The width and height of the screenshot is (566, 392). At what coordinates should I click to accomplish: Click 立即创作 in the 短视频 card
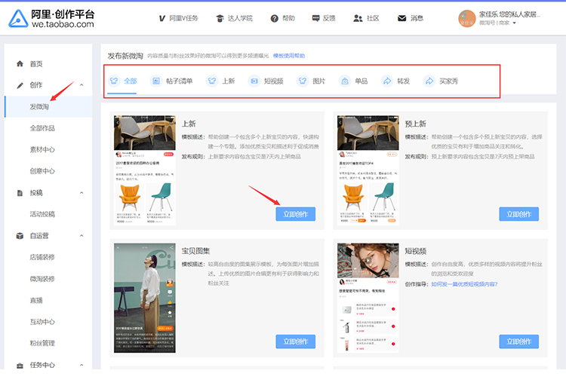pyautogui.click(x=519, y=341)
